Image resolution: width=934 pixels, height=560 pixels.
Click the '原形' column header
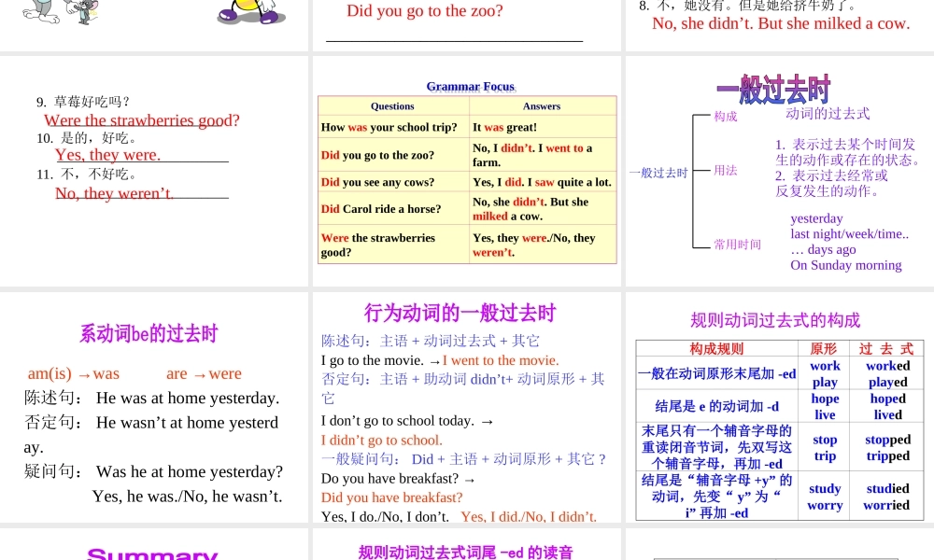click(x=824, y=349)
